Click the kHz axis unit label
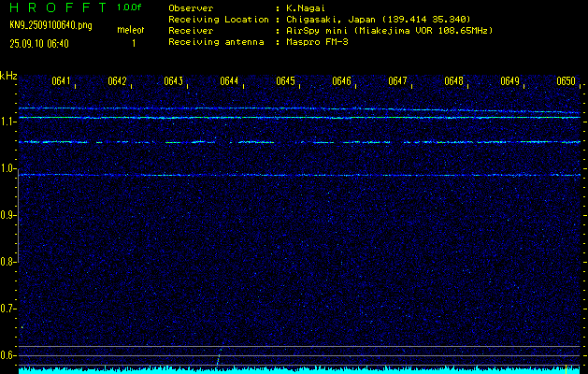The height and width of the screenshot is (374, 588). [8, 76]
